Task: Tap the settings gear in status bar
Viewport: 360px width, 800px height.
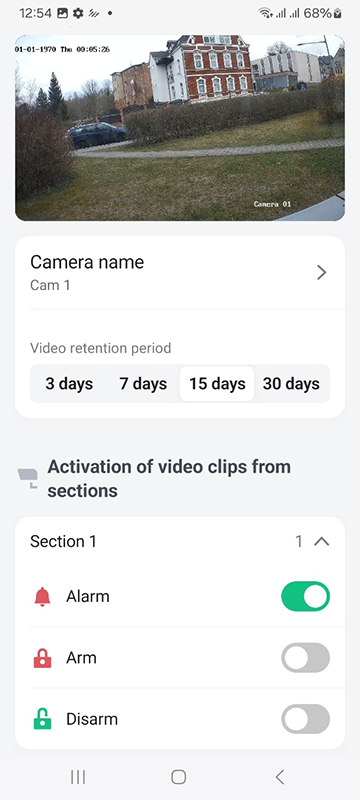Action: (78, 13)
